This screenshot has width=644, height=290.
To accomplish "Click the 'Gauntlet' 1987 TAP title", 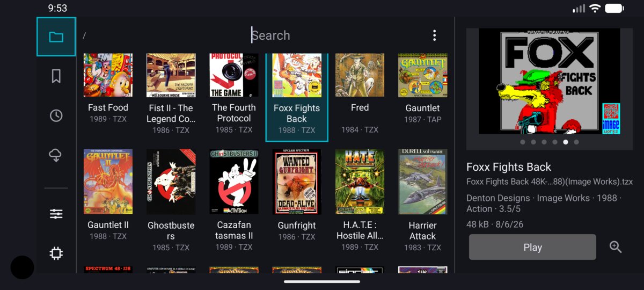I will pyautogui.click(x=422, y=108).
